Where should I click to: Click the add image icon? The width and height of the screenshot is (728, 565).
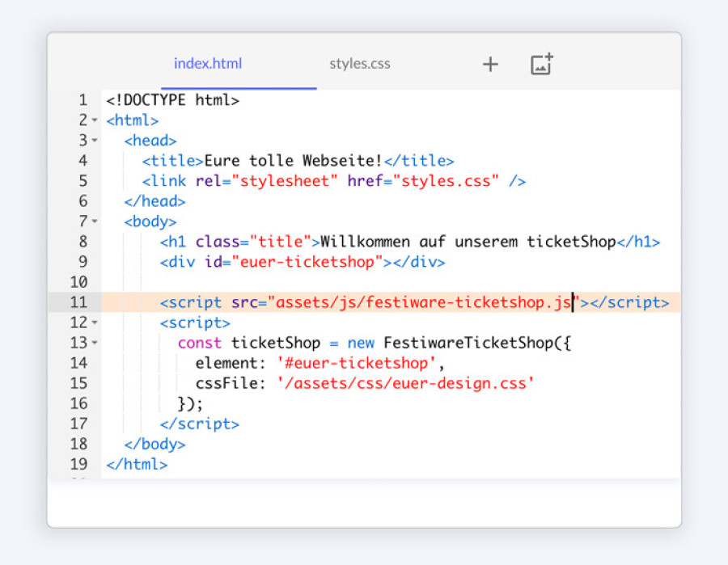coord(541,65)
